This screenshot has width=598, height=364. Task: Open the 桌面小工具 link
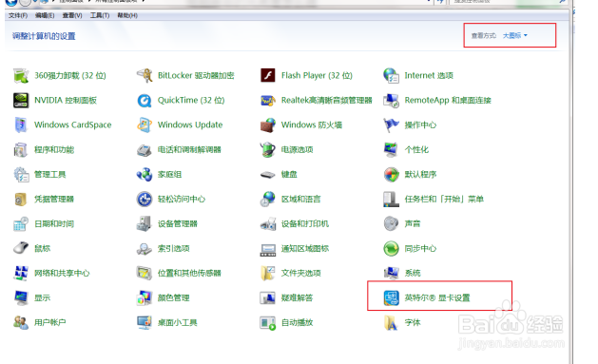pyautogui.click(x=178, y=323)
